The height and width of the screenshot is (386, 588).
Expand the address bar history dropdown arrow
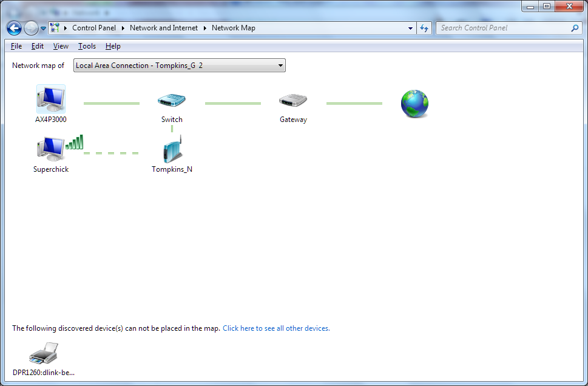pyautogui.click(x=411, y=28)
